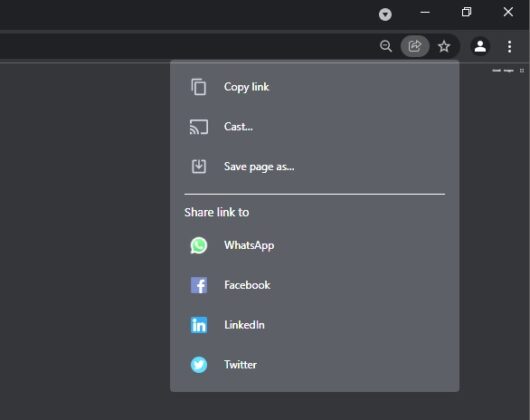This screenshot has width=530, height=420.
Task: Open the profile avatar button
Action: (480, 46)
